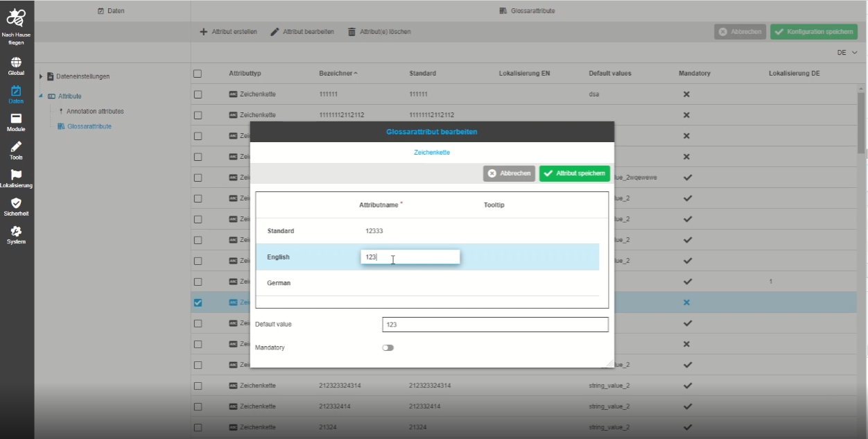Check the checkbox for row 111111
Image resolution: width=868 pixels, height=439 pixels.
[x=198, y=94]
